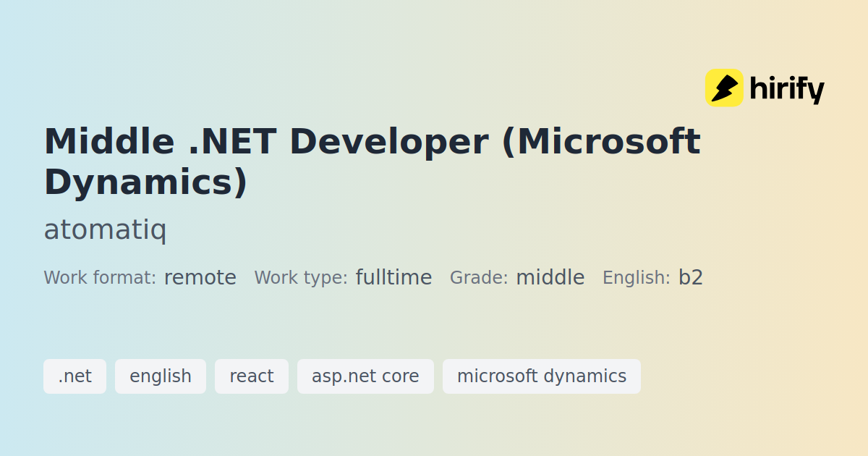This screenshot has height=456, width=868.
Task: Click the atomatiq company name
Action: click(x=105, y=230)
